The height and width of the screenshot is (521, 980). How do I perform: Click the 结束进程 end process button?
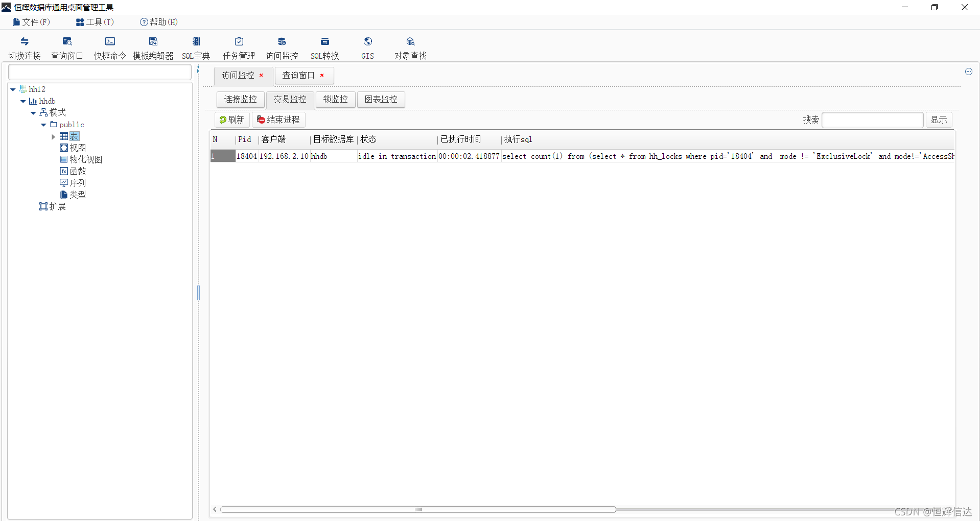(x=278, y=120)
